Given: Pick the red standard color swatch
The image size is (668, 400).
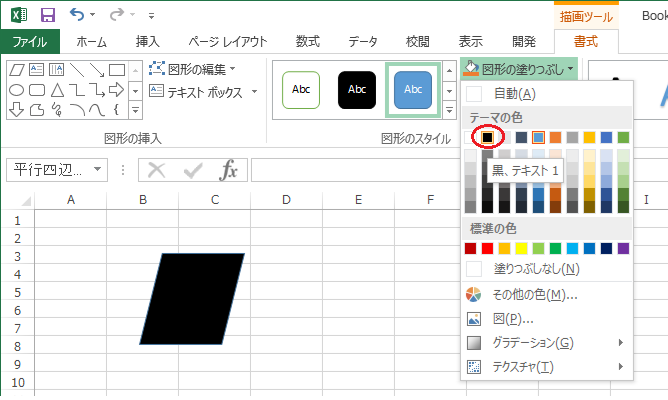Looking at the screenshot, I should (x=488, y=248).
